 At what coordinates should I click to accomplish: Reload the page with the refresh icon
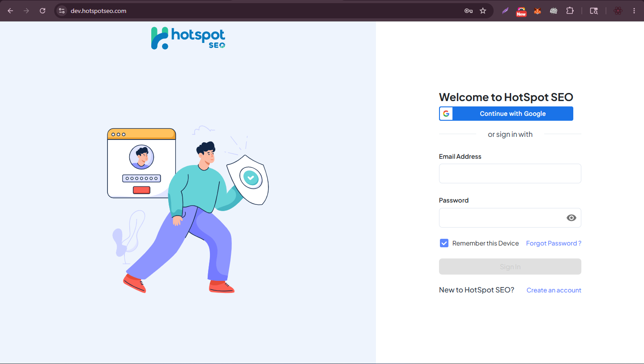coord(43,11)
